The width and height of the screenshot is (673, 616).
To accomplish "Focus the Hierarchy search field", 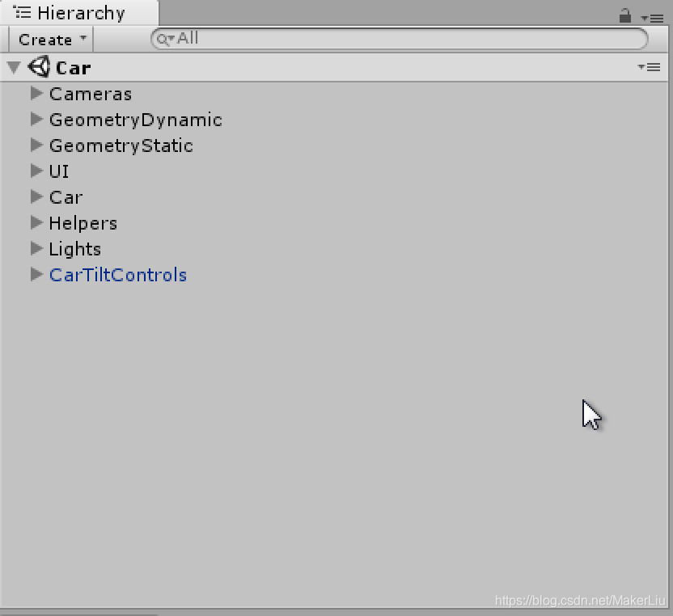I will pyautogui.click(x=399, y=39).
